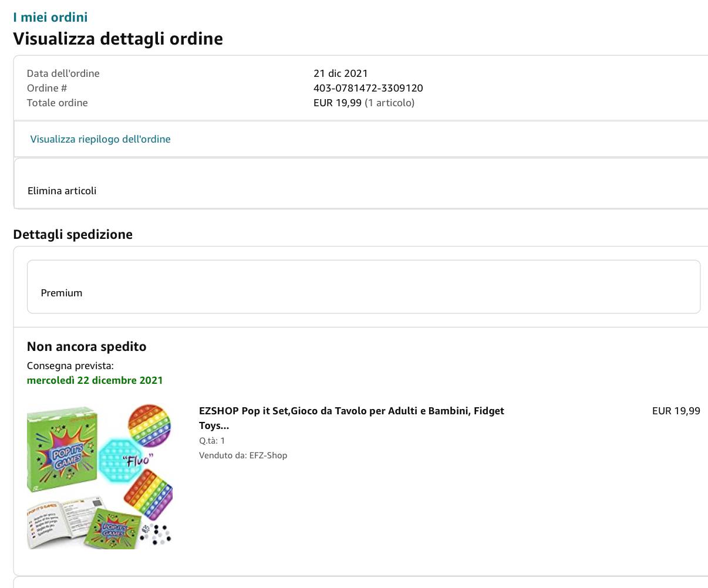The image size is (708, 588).
Task: Click the "Ordine #" label
Action: click(x=47, y=88)
